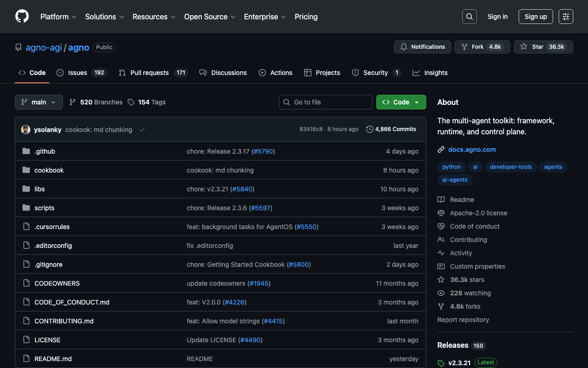The width and height of the screenshot is (588, 368).
Task: Open the cookbook folder
Action: (x=49, y=170)
